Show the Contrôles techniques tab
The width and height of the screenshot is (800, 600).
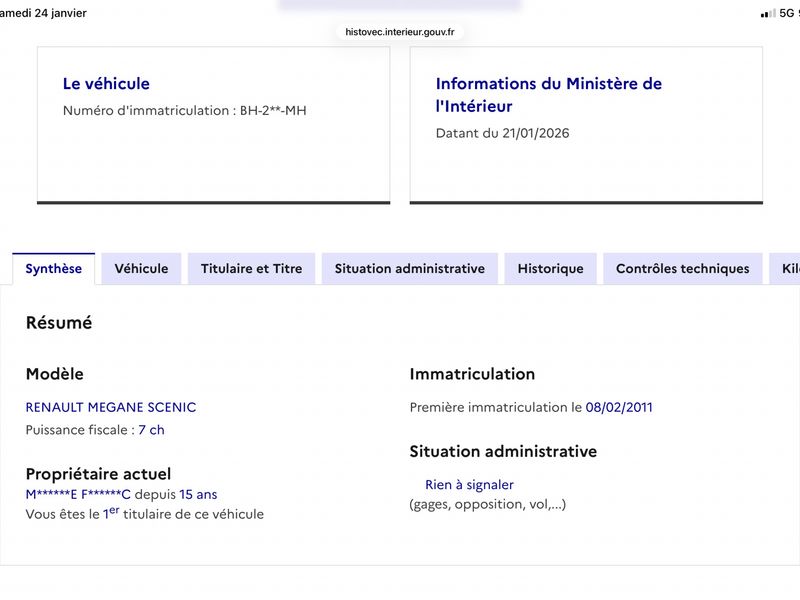(x=682, y=269)
